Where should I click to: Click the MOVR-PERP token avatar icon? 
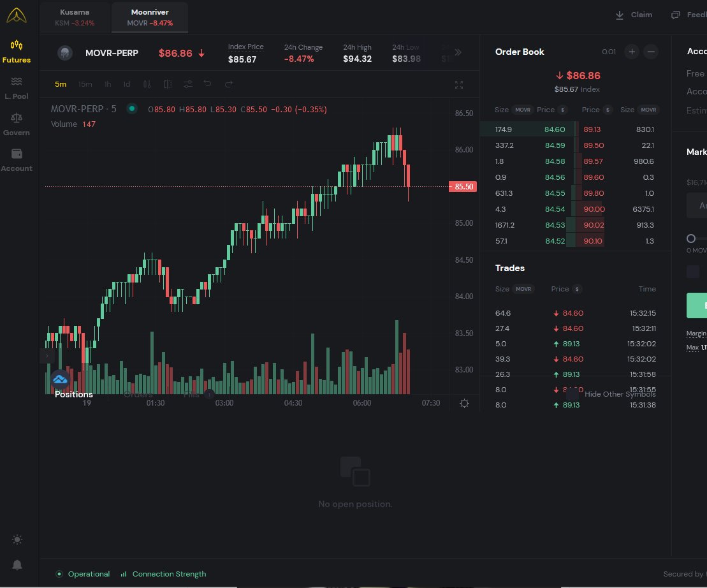click(x=65, y=53)
